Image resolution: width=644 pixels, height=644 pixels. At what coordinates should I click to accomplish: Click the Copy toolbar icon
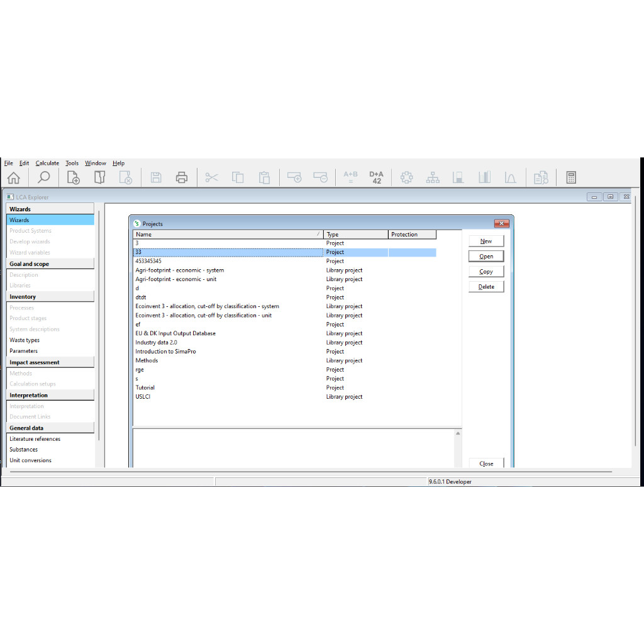click(238, 178)
